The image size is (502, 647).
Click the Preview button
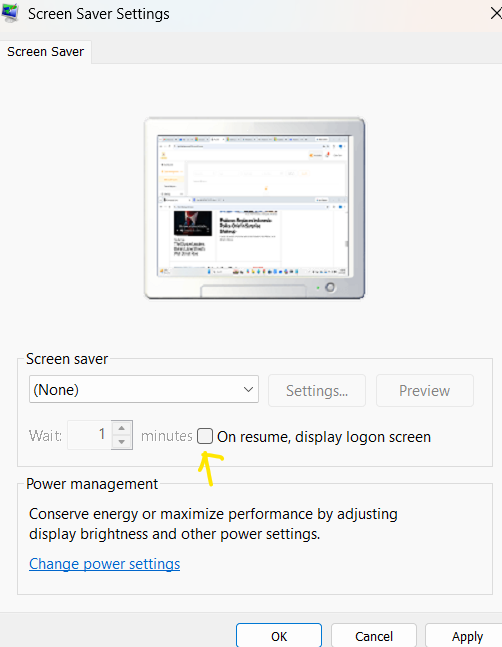pyautogui.click(x=424, y=390)
